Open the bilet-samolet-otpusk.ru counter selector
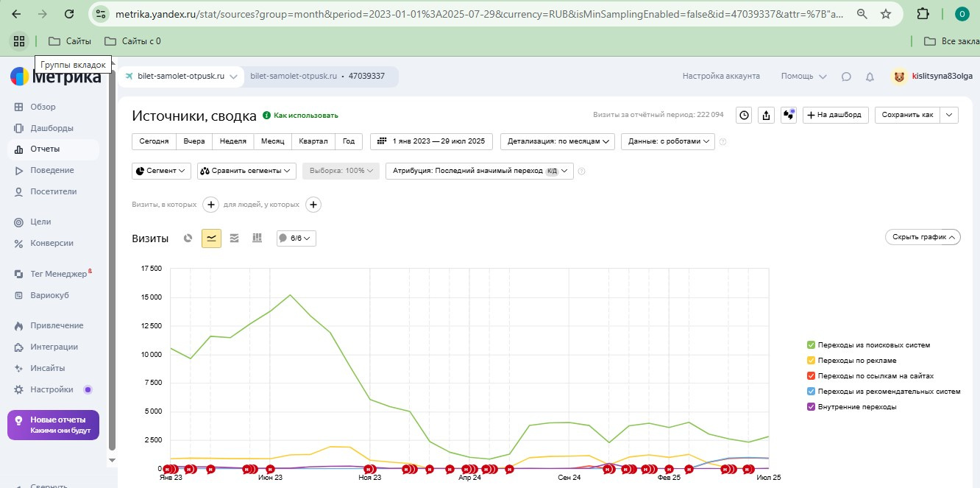The height and width of the screenshot is (488, 980). (181, 77)
